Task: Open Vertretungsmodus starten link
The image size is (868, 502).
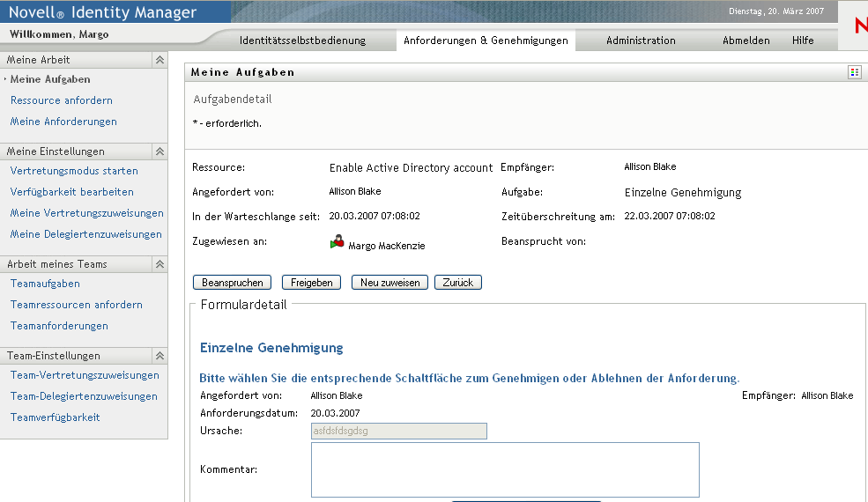Action: pos(74,171)
